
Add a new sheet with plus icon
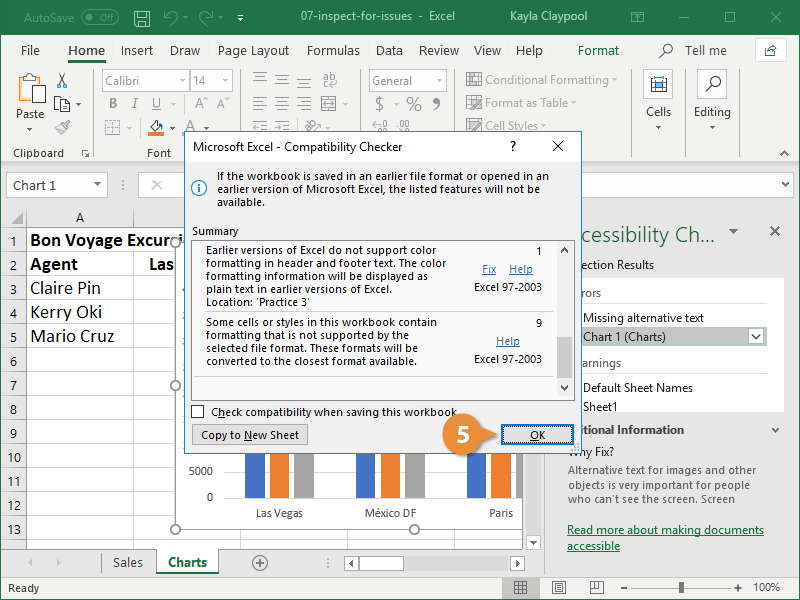tap(260, 563)
